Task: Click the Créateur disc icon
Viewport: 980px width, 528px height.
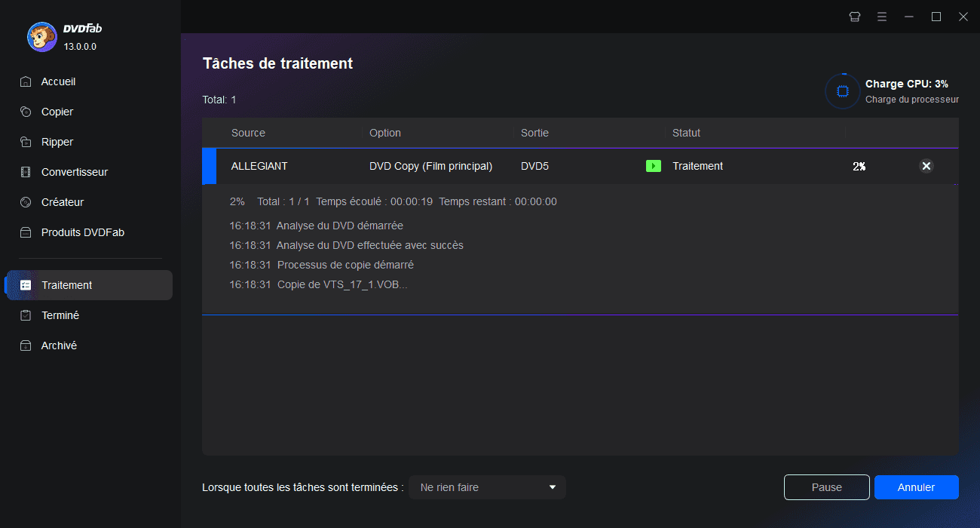Action: pos(26,202)
